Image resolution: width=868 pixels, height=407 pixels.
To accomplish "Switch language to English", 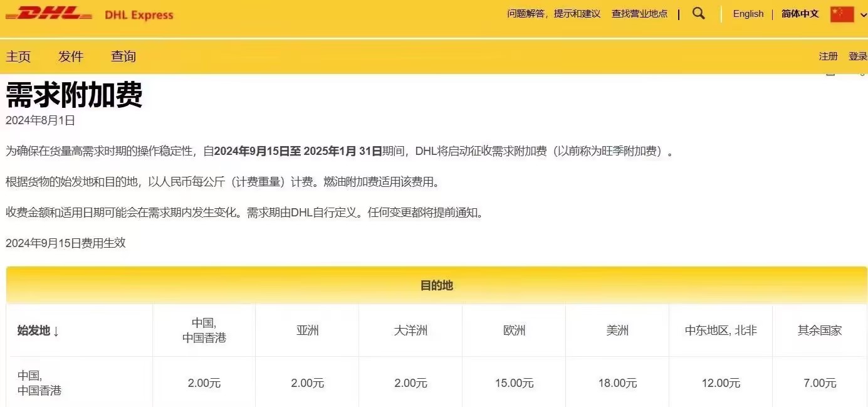I will (x=748, y=14).
